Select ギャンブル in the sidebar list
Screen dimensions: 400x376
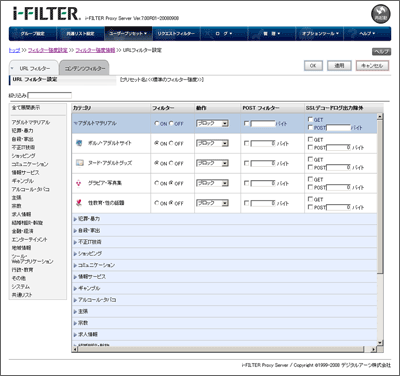tap(23, 181)
